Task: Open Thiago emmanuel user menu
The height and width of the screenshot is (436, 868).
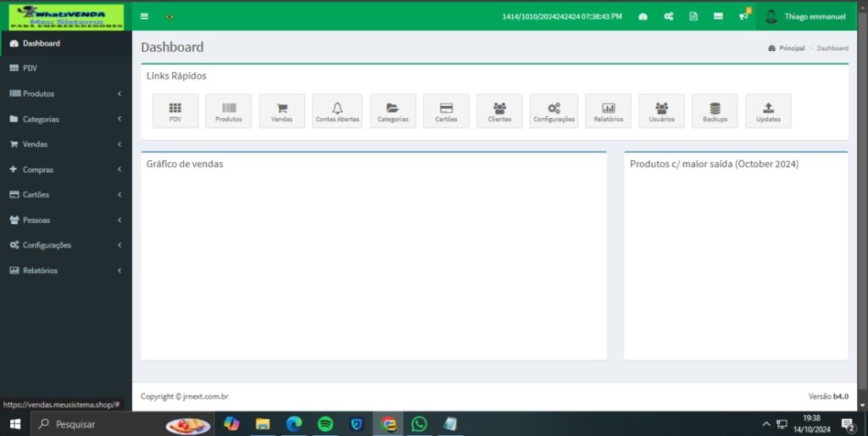Action: coord(805,17)
